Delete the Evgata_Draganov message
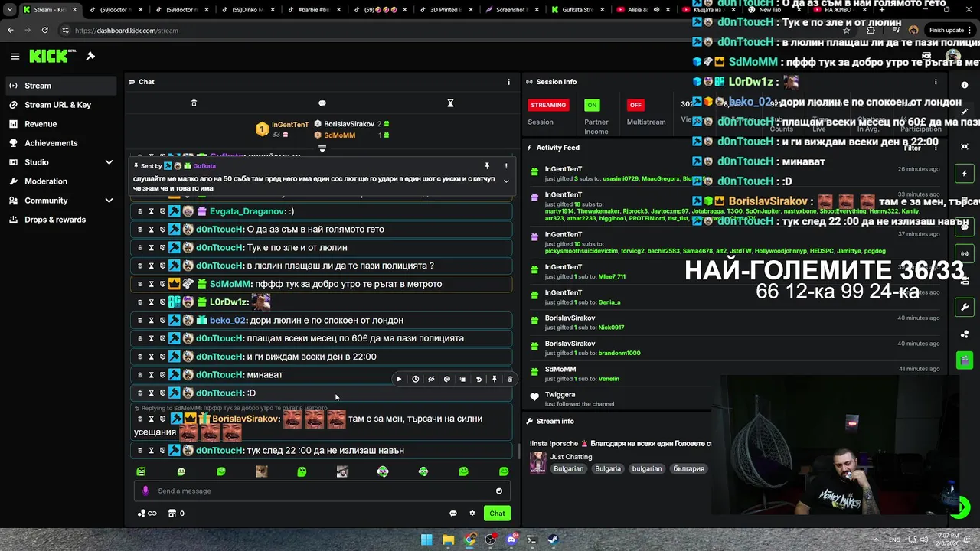Image resolution: width=980 pixels, height=551 pixels. pyautogui.click(x=139, y=211)
